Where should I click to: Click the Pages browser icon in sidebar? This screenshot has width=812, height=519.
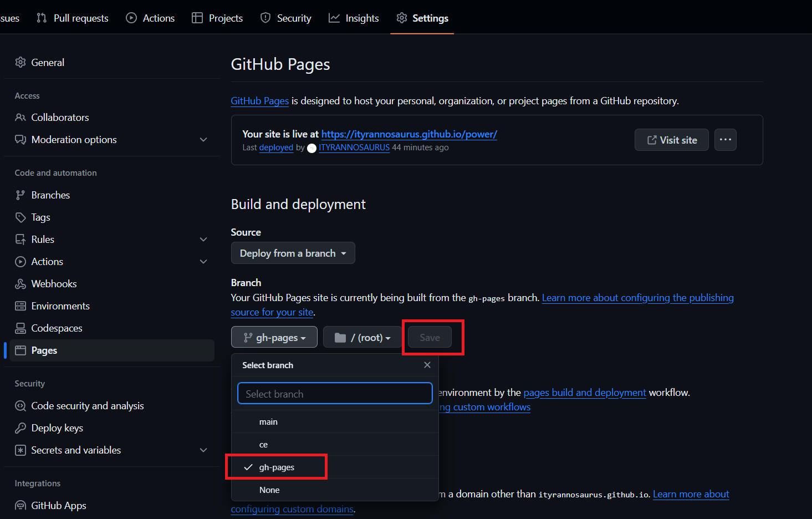click(x=21, y=350)
